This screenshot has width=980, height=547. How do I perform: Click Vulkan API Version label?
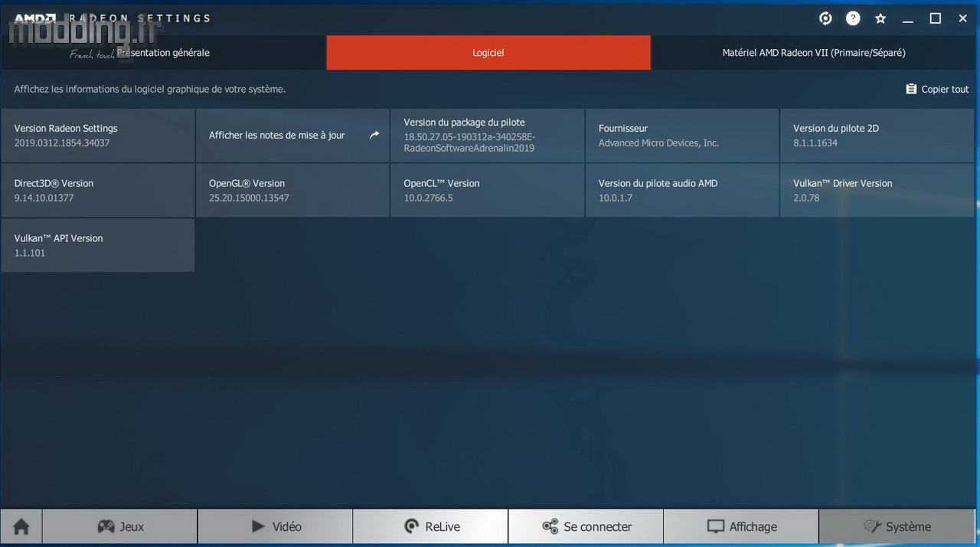point(58,238)
